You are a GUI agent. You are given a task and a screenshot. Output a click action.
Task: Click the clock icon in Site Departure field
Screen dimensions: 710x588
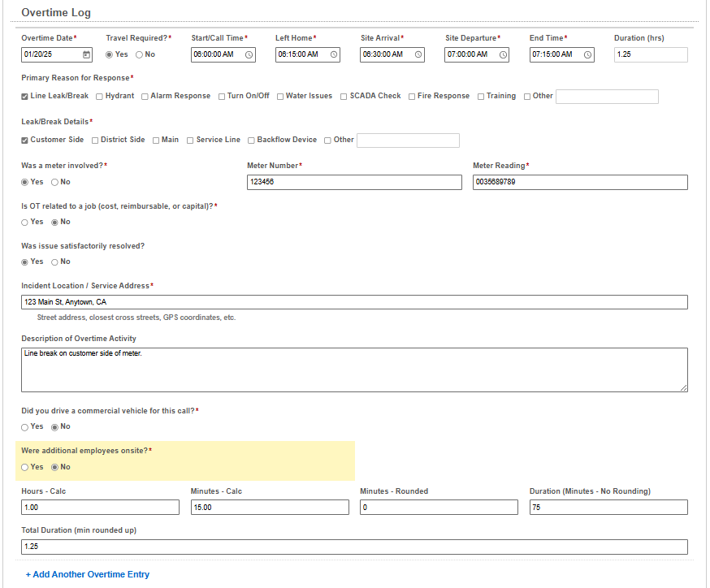pos(503,55)
